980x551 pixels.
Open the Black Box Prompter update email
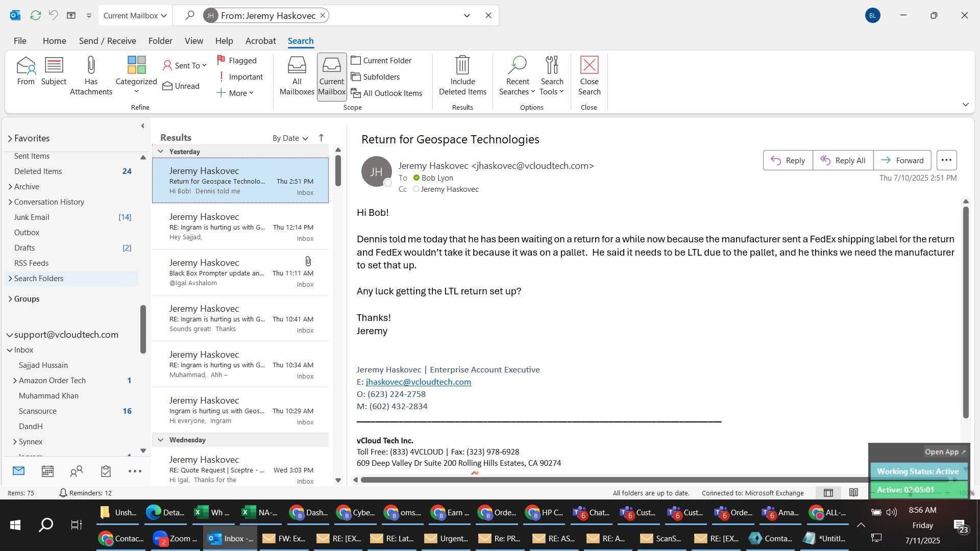(x=240, y=273)
